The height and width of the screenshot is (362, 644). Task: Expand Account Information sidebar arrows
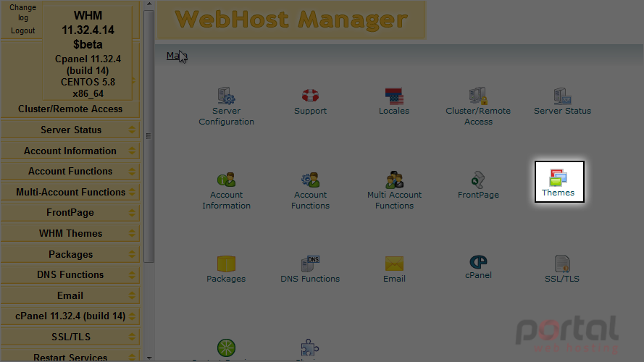(132, 151)
